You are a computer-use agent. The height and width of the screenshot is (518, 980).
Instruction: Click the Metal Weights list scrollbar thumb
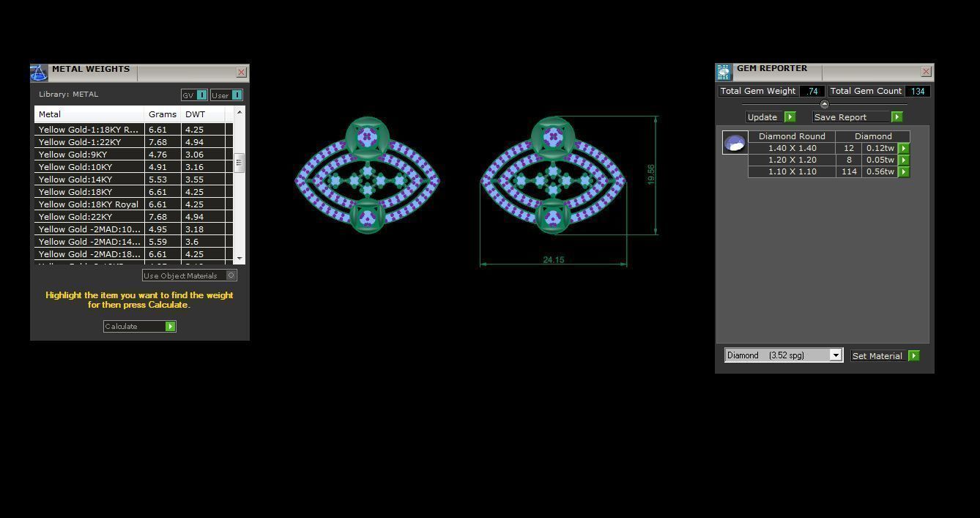pyautogui.click(x=239, y=163)
